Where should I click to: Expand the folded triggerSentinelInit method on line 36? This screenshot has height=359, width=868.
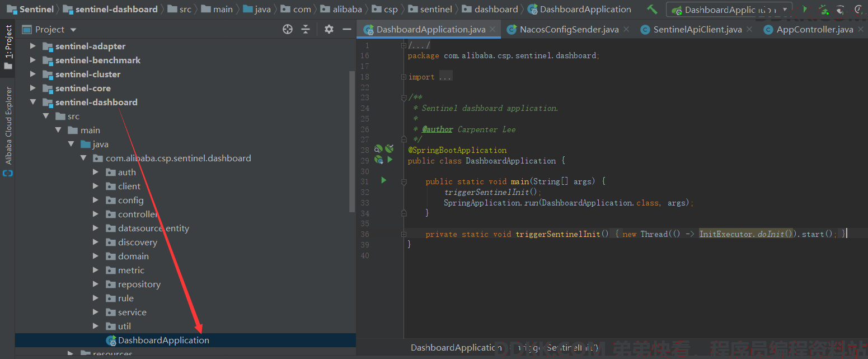403,234
